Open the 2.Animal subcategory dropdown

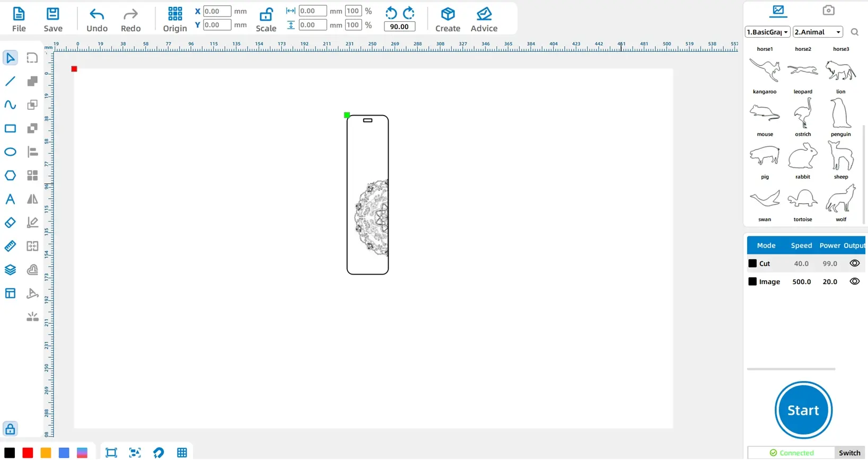coord(818,32)
